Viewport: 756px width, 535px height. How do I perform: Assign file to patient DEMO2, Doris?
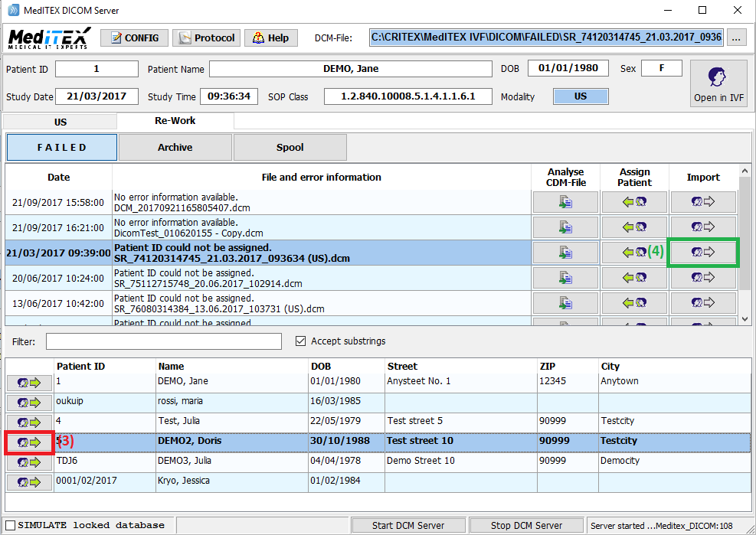(x=29, y=442)
